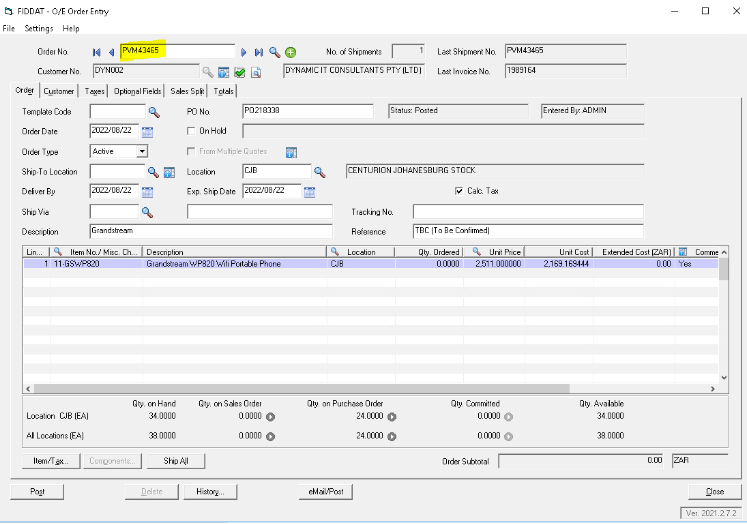Click in the Tracking No. field

(x=527, y=212)
